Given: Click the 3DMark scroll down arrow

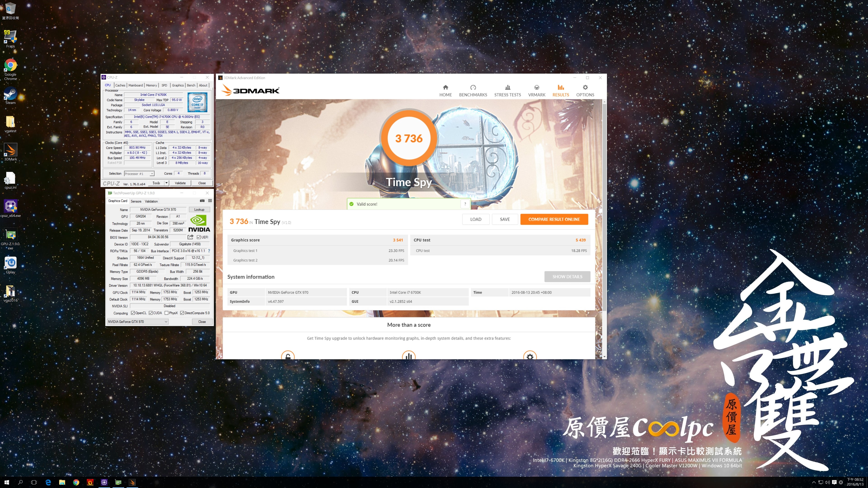Looking at the screenshot, I should pyautogui.click(x=604, y=357).
